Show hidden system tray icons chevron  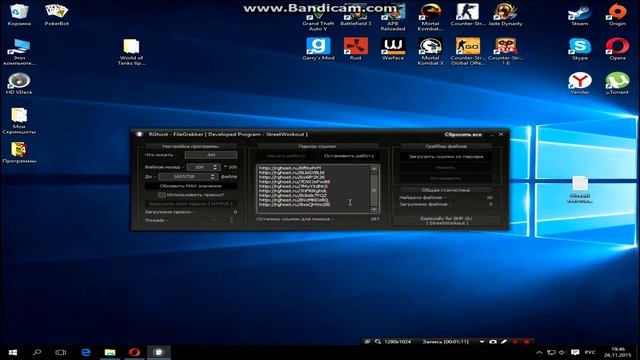click(539, 352)
